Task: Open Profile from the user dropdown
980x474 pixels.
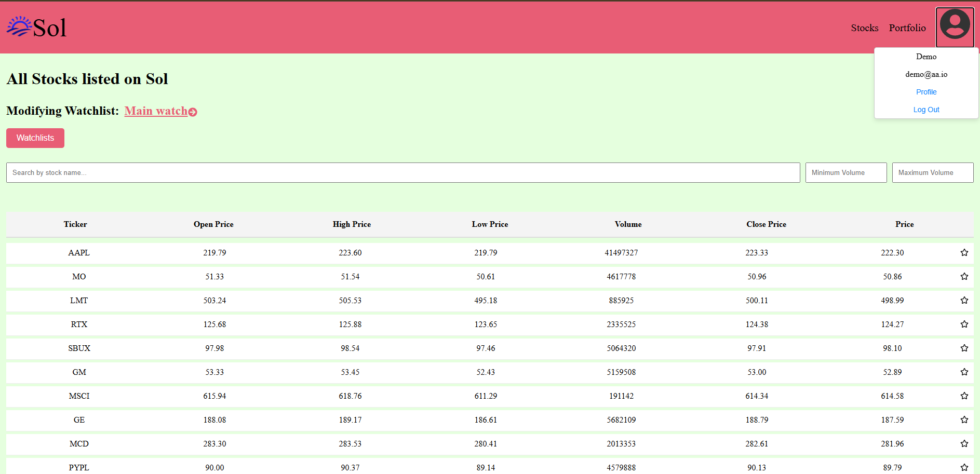Action: click(x=926, y=92)
